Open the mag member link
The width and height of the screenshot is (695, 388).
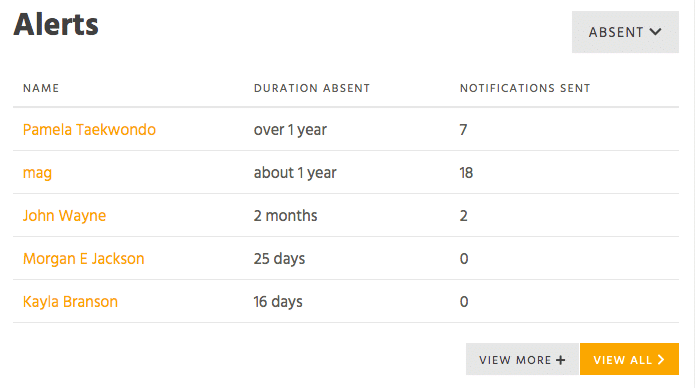[37, 172]
